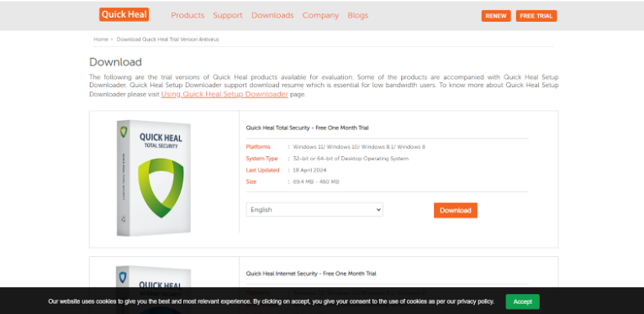Go to Home breadcrumb link
Screen dimensions: 644x314
[101, 39]
